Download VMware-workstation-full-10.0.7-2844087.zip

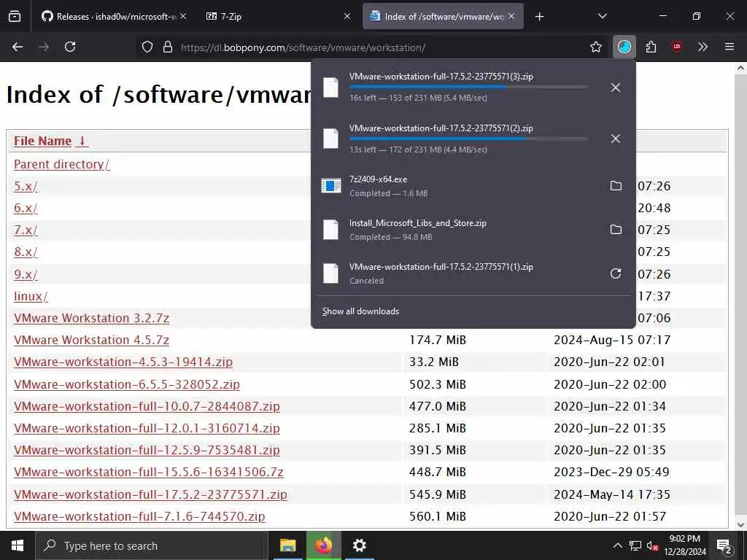tap(147, 406)
